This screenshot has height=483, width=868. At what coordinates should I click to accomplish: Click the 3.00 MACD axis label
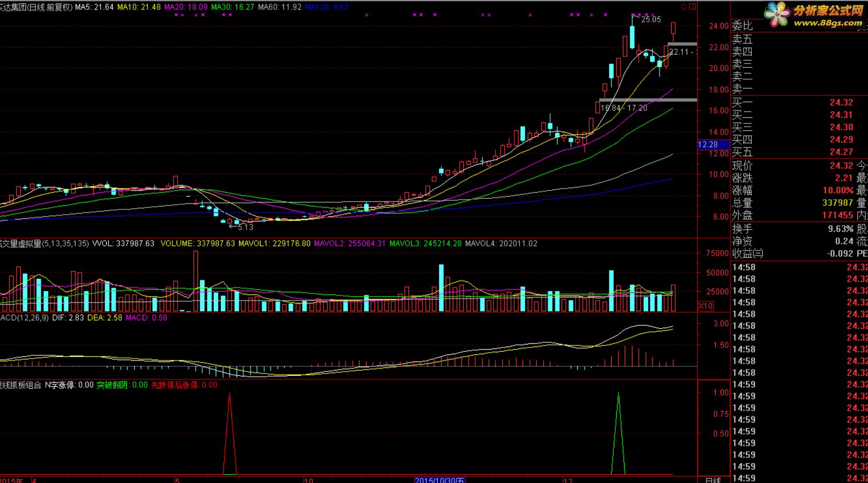[721, 324]
